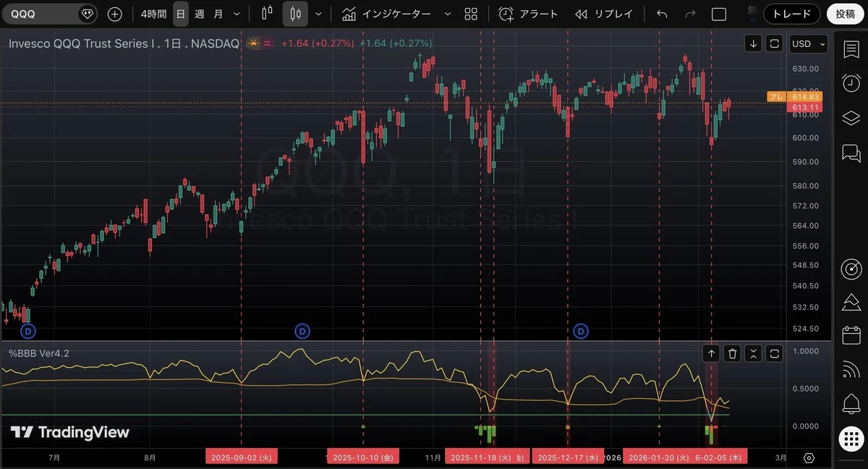The height and width of the screenshot is (469, 868).
Task: Click the 2025-12-17 (水) date label
Action: tap(569, 457)
